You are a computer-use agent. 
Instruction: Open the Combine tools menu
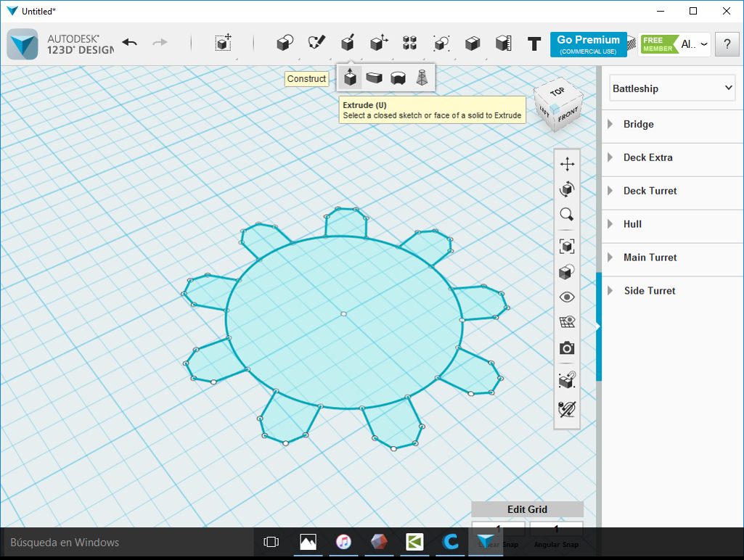(472, 44)
